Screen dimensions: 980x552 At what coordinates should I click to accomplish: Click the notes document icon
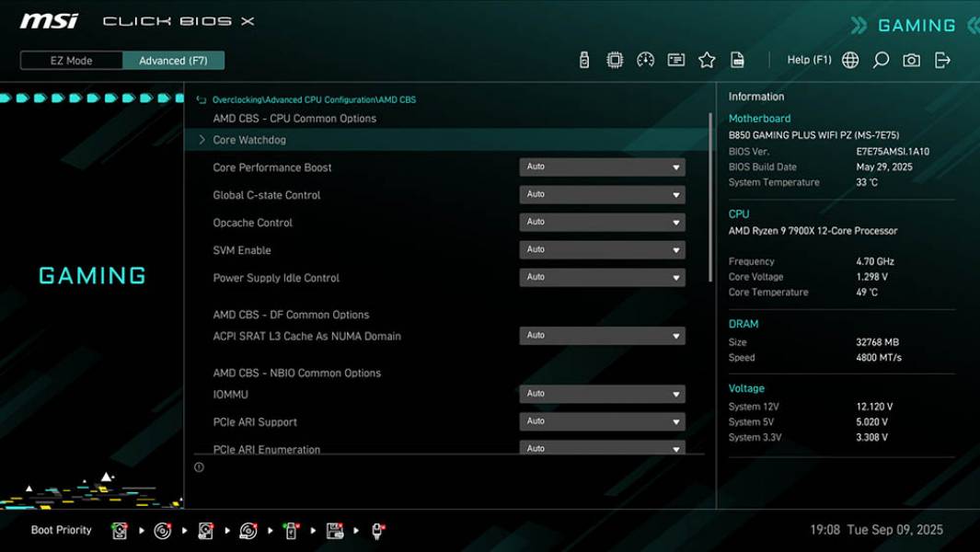coord(738,59)
